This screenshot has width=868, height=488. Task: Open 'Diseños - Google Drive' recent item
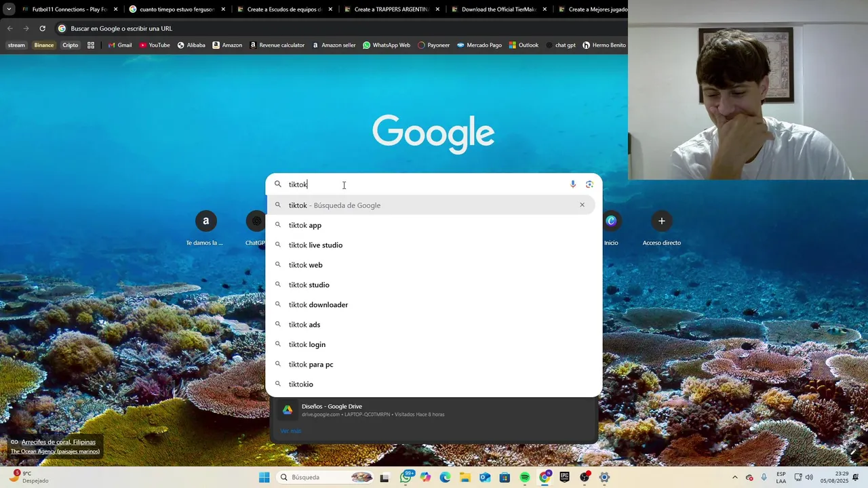click(x=433, y=410)
